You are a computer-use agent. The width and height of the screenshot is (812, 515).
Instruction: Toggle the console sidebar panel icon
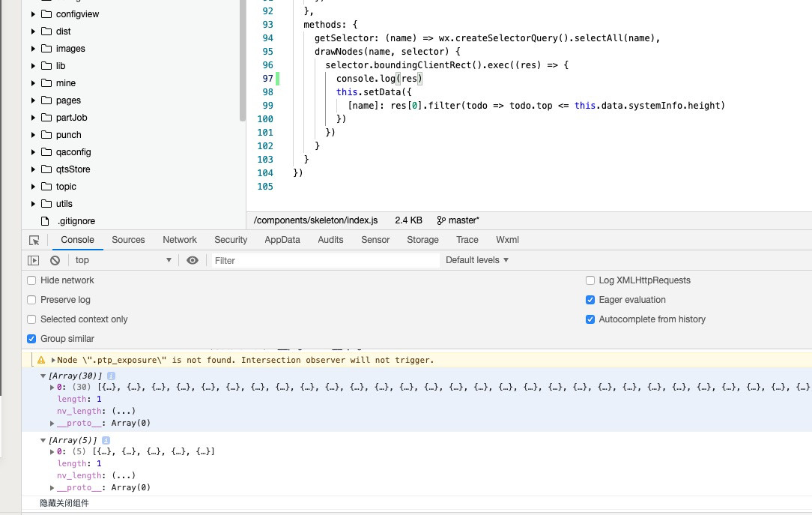coord(33,260)
